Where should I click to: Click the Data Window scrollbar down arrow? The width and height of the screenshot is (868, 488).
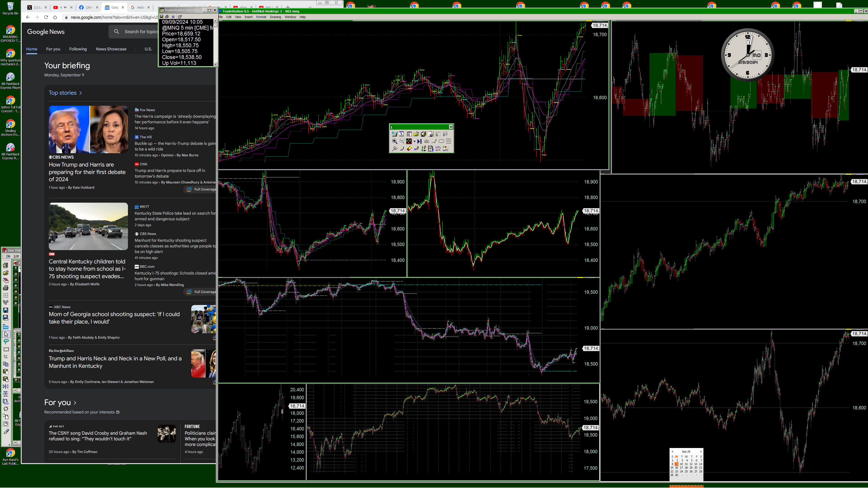(215, 64)
